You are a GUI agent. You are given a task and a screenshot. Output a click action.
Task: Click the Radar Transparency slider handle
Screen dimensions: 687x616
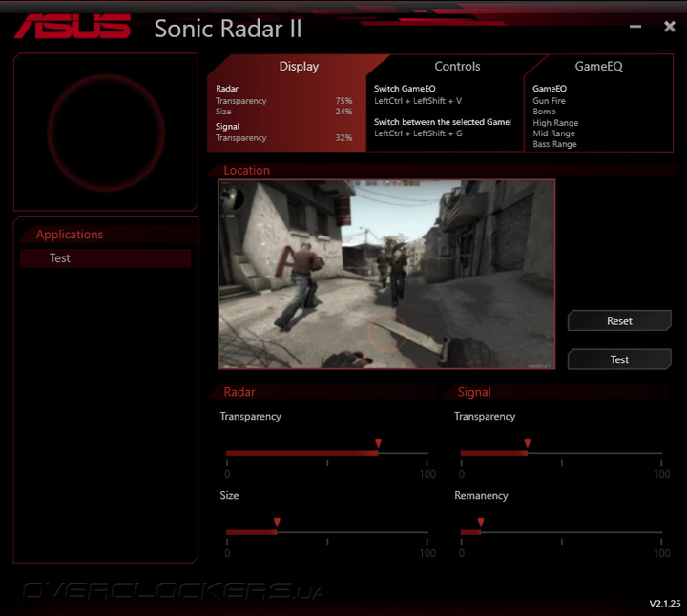coord(378,443)
